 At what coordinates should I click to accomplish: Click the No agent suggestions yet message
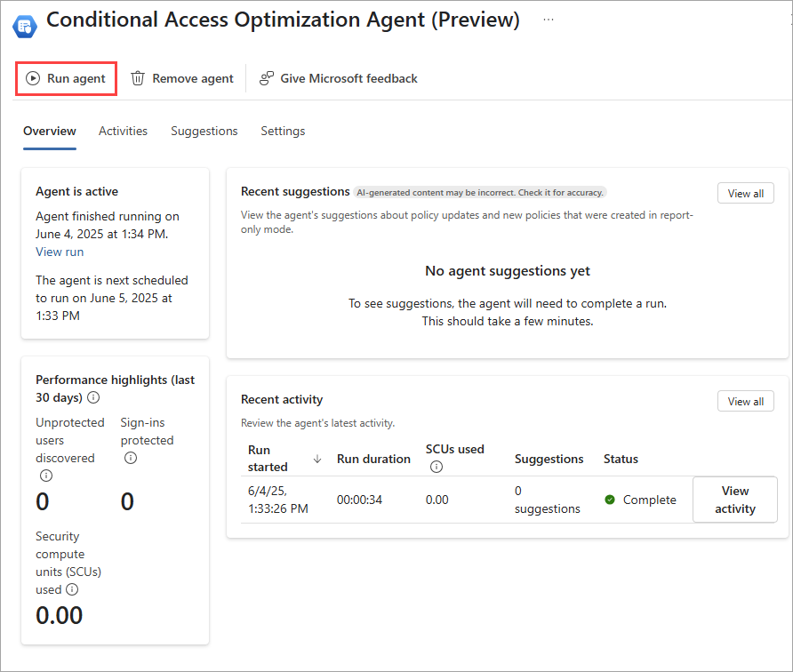508,271
